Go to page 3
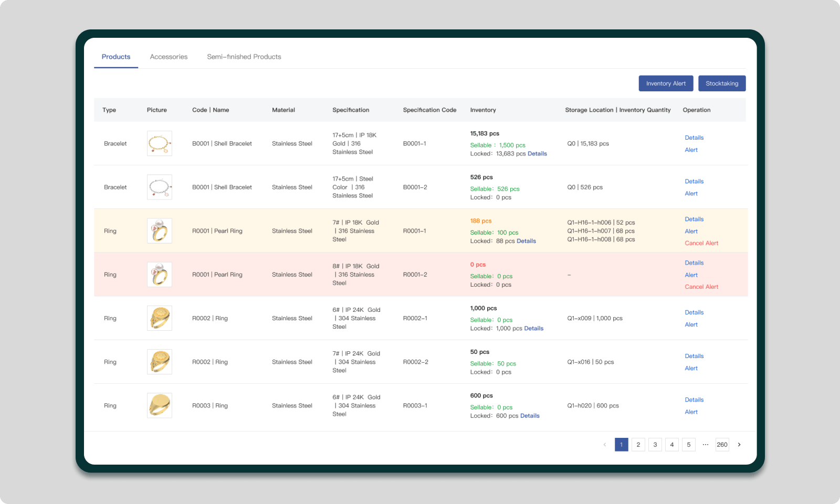 coord(655,445)
